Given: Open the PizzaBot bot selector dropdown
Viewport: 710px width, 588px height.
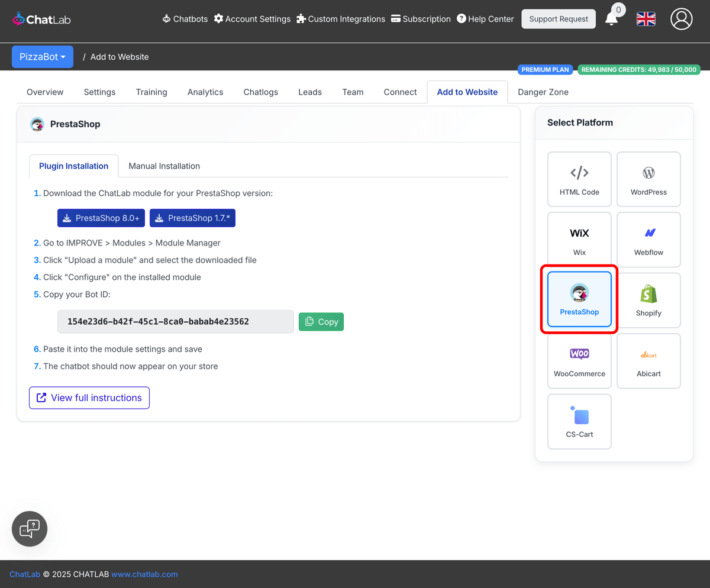Looking at the screenshot, I should pos(42,56).
